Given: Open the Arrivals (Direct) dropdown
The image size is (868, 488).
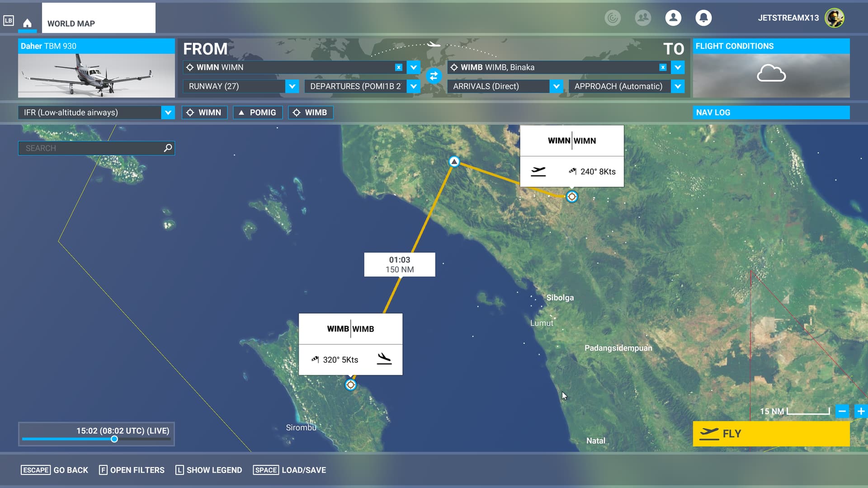Looking at the screenshot, I should pos(556,86).
